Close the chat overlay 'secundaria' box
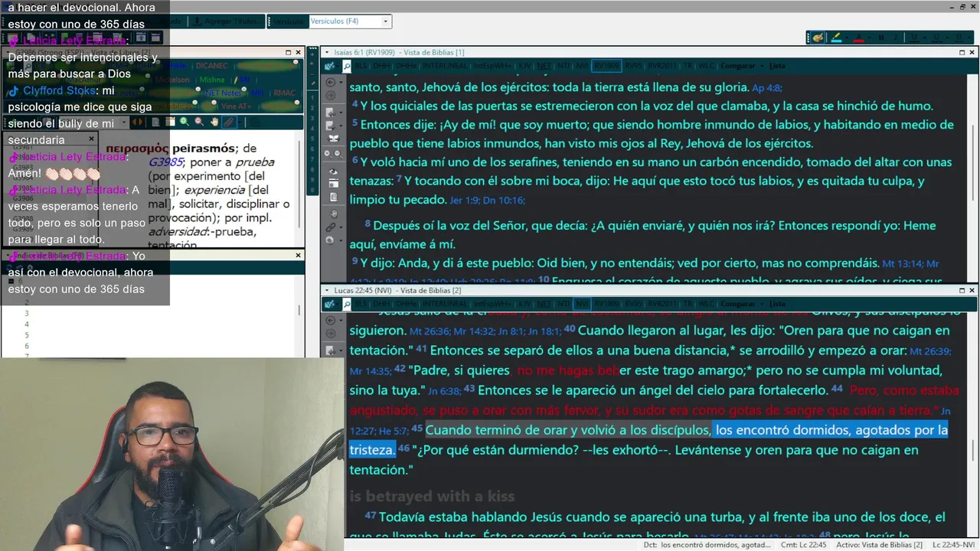 click(91, 139)
